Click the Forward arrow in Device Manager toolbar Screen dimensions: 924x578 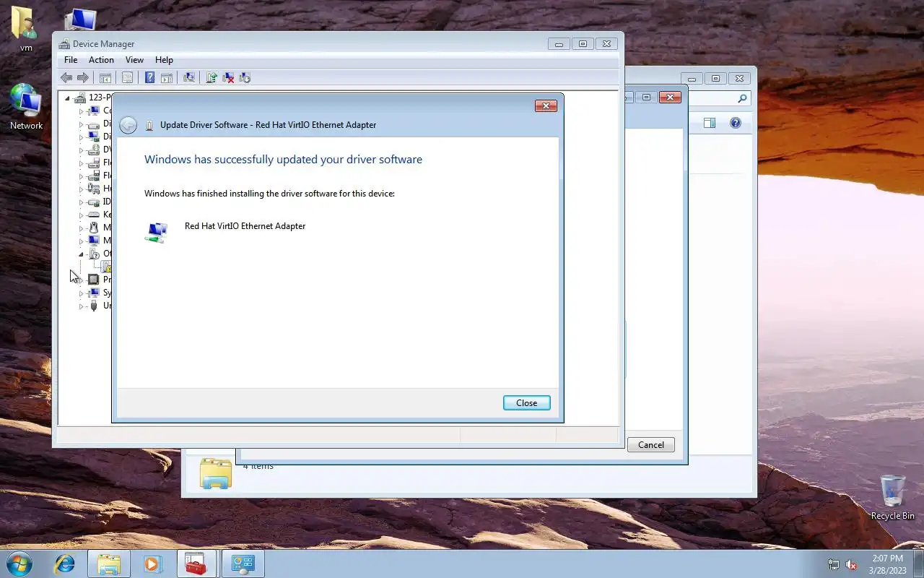83,78
